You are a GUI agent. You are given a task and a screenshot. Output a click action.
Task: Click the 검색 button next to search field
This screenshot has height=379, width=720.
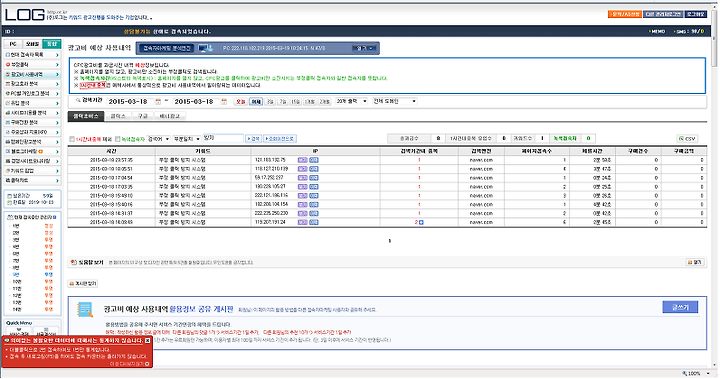253,139
